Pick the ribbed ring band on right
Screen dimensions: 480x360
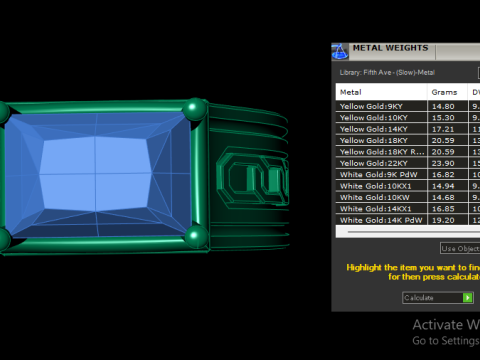(x=248, y=177)
